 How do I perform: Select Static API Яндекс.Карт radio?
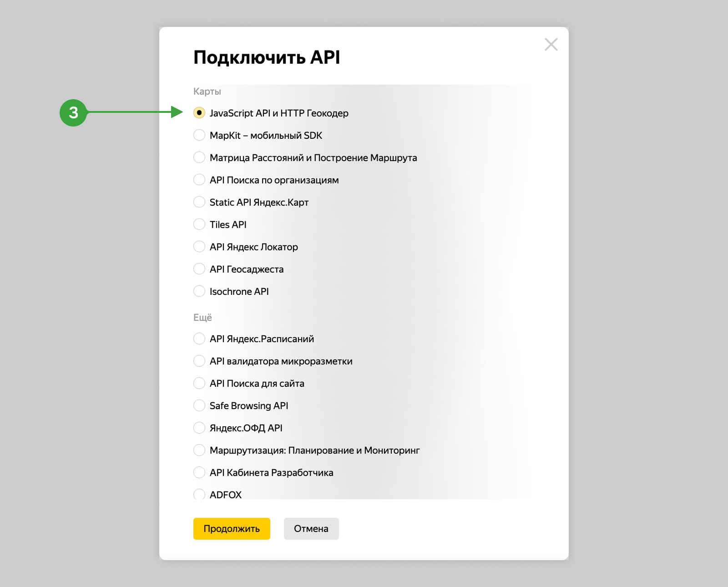click(199, 202)
